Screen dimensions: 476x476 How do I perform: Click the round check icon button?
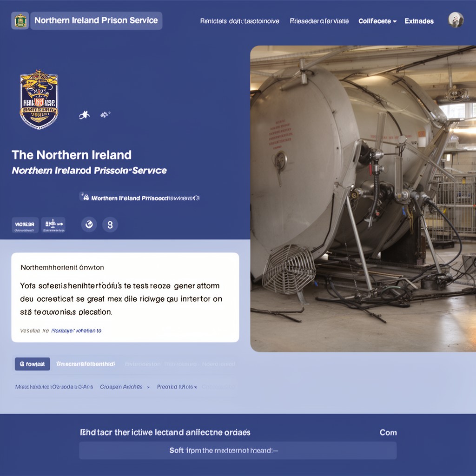pos(89,225)
